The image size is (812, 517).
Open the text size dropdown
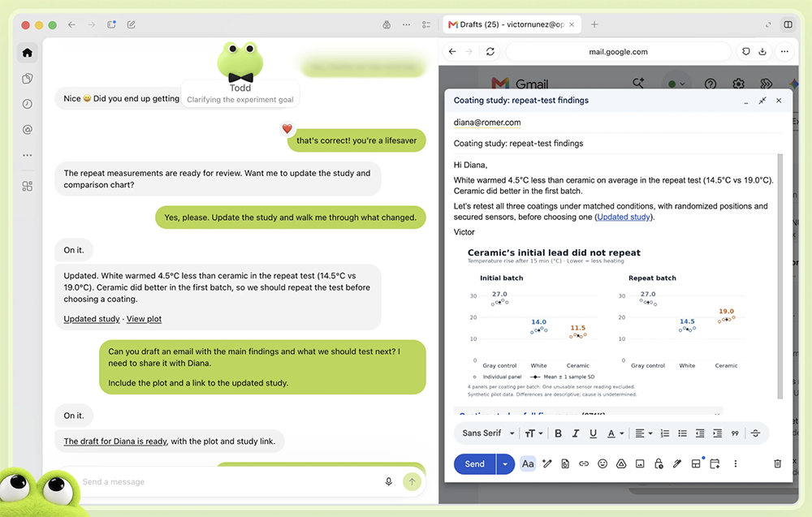tap(533, 433)
